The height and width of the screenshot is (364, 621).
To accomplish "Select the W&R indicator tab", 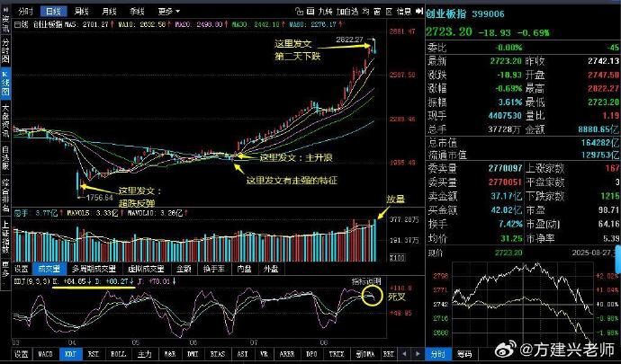I will (170, 354).
